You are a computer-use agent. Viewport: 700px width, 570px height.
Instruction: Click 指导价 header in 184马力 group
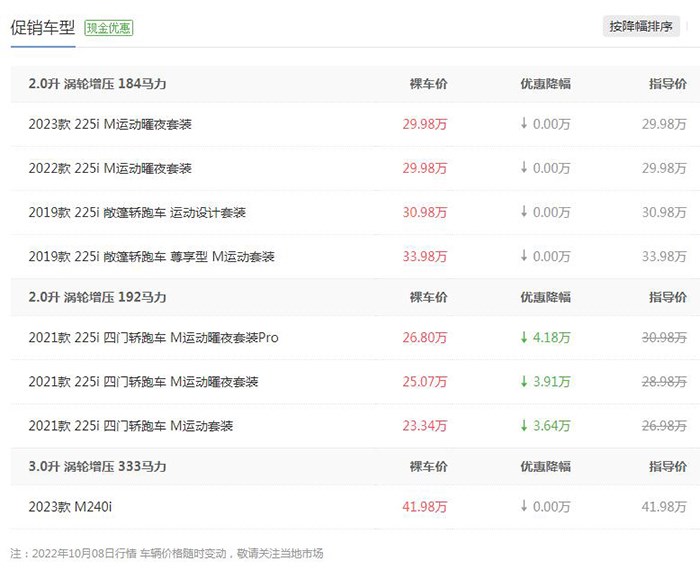[x=668, y=83]
